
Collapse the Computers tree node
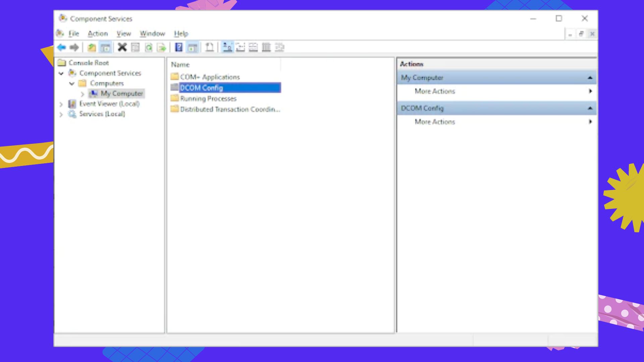coord(72,83)
